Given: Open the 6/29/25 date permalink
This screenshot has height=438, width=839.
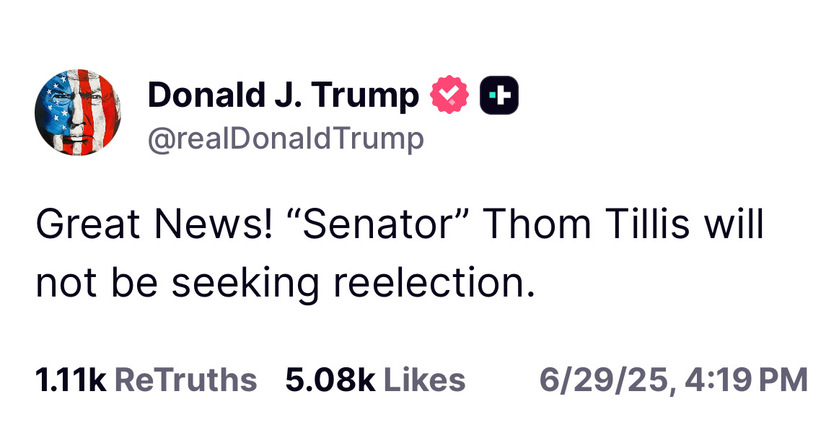Looking at the screenshot, I should 603,381.
